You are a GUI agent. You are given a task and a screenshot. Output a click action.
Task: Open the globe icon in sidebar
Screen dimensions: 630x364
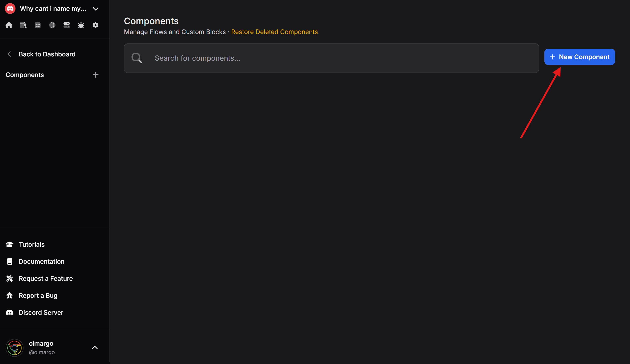coord(52,25)
